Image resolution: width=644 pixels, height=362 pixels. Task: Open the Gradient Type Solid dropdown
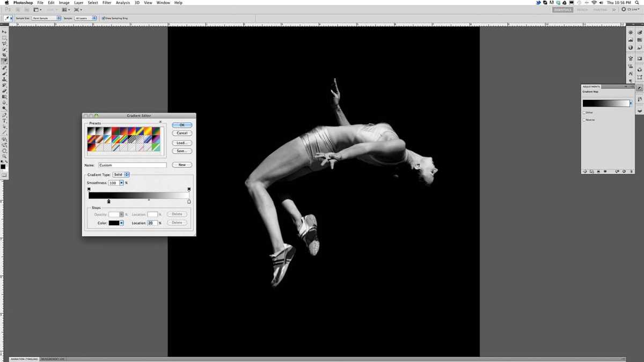click(x=121, y=175)
